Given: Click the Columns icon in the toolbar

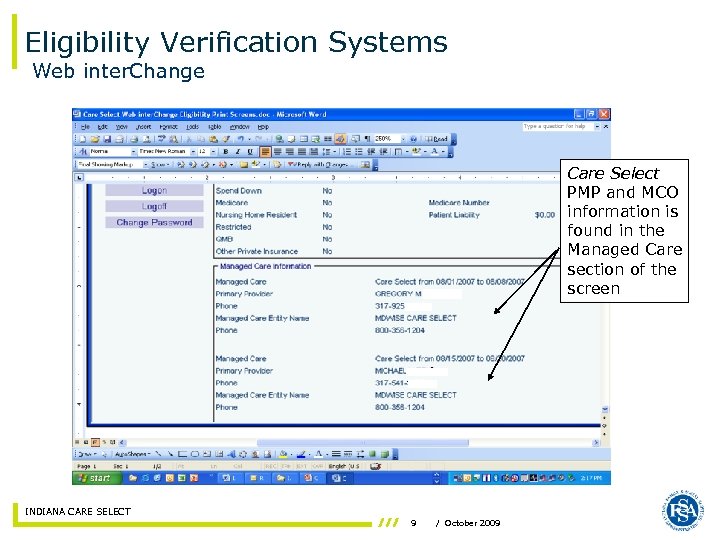Looking at the screenshot, I should (x=328, y=139).
